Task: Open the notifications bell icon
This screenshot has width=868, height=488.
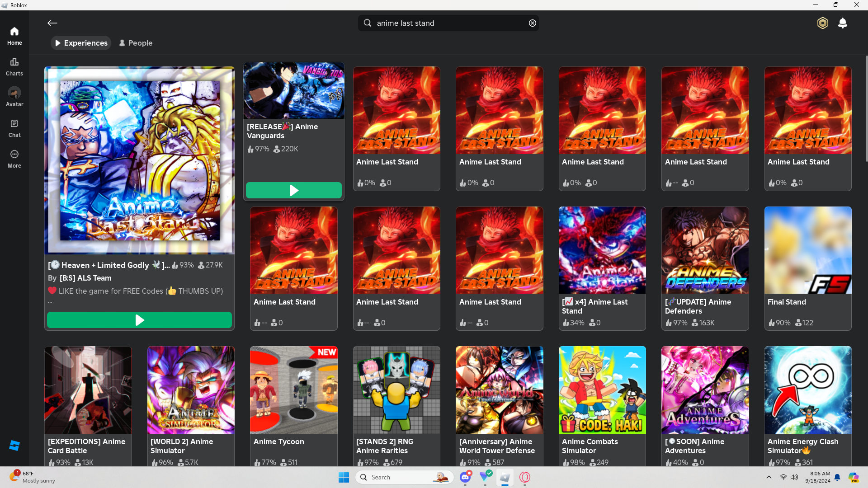Action: [842, 23]
